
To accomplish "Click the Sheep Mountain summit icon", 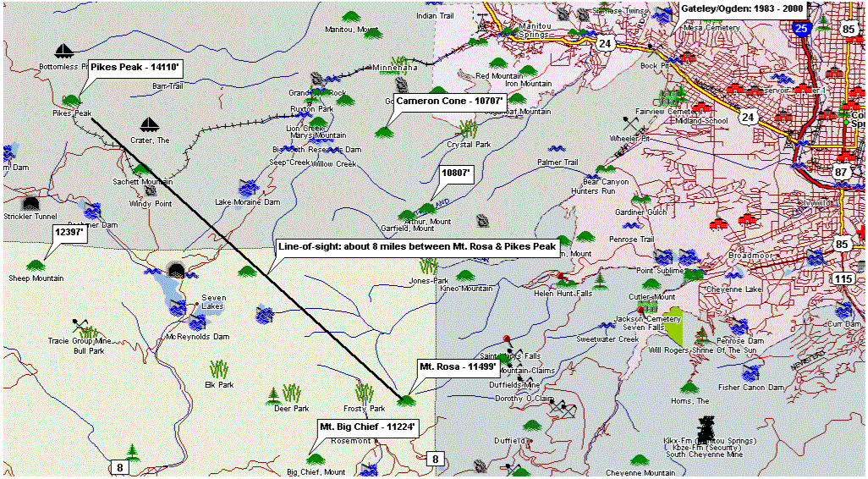I will [36, 266].
